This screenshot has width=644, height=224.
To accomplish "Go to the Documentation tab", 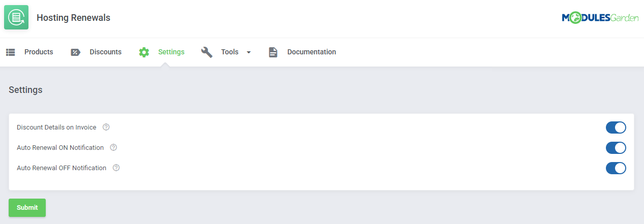I will point(312,52).
